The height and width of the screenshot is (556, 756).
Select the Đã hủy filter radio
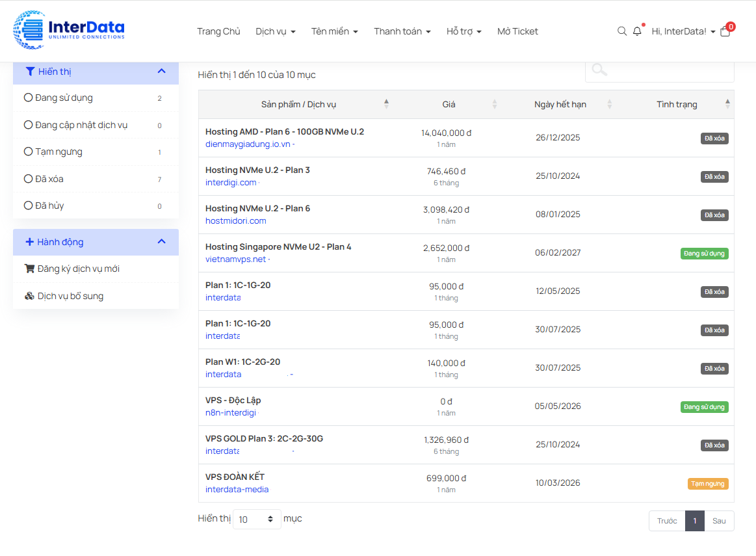(29, 205)
